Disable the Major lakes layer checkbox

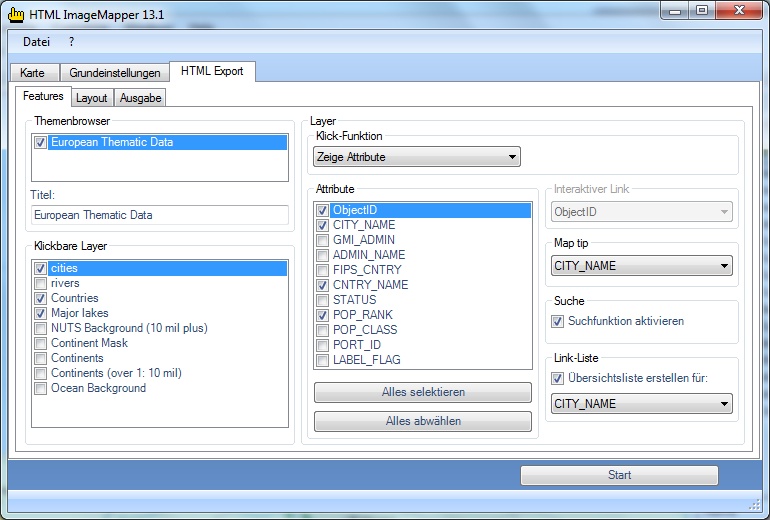(x=41, y=314)
